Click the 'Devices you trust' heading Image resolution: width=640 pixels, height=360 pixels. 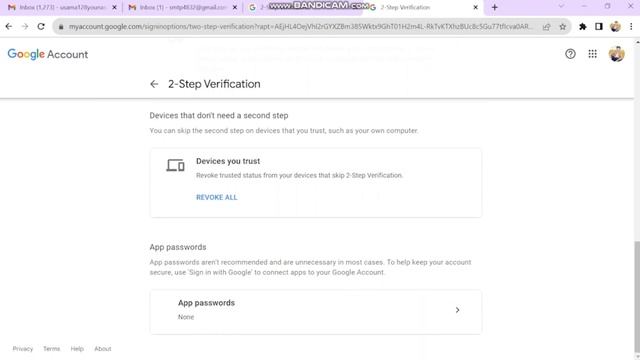click(x=228, y=161)
